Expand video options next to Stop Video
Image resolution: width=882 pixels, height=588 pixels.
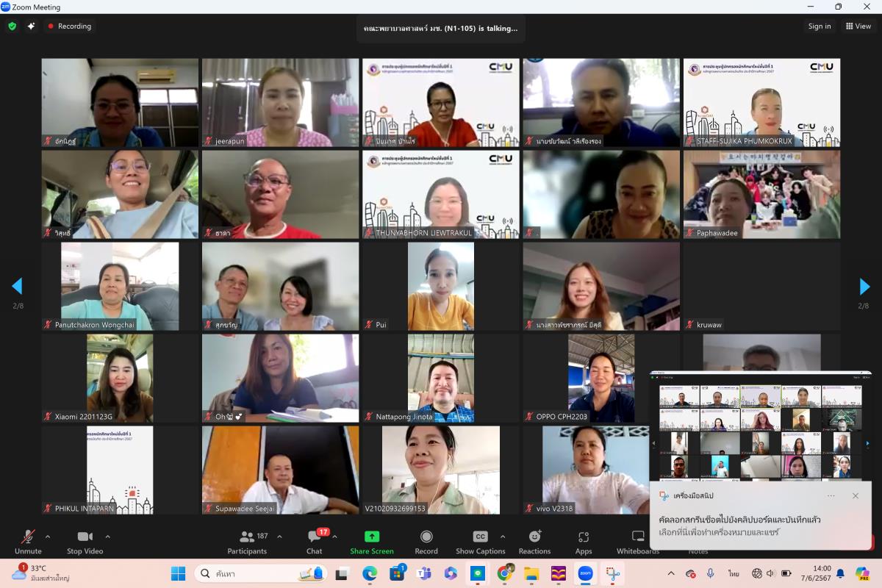point(107,537)
